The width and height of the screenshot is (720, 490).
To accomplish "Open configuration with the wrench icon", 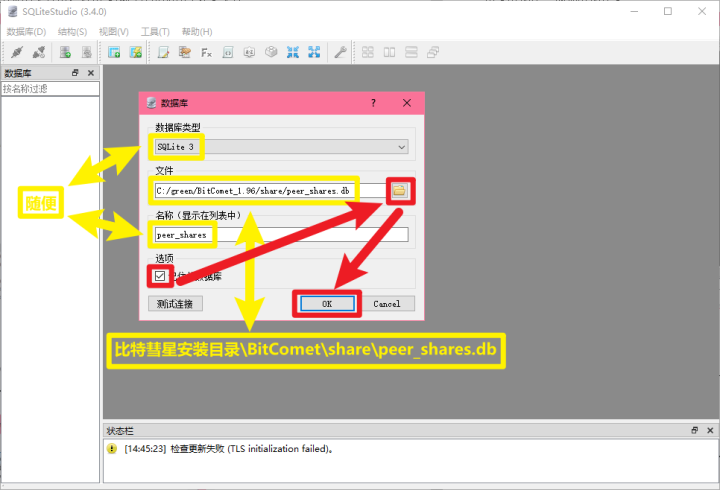I will (340, 52).
